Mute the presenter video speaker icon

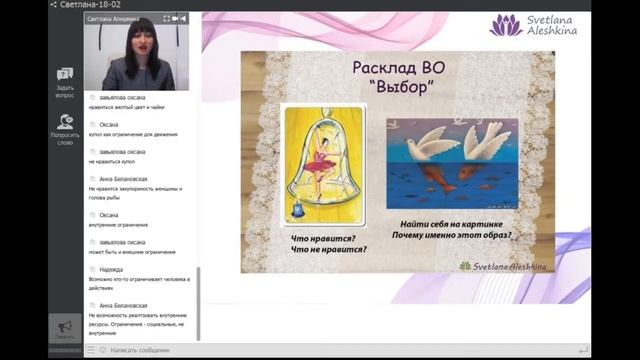pos(183,19)
